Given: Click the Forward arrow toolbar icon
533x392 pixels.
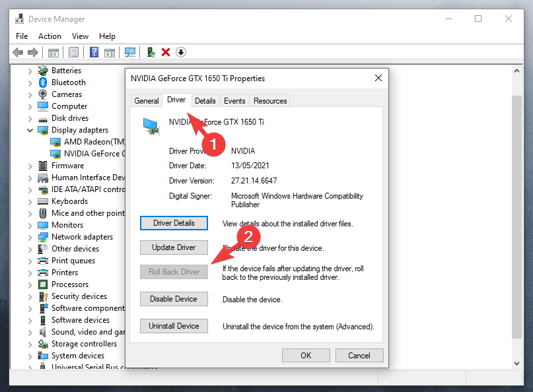Looking at the screenshot, I should (33, 52).
